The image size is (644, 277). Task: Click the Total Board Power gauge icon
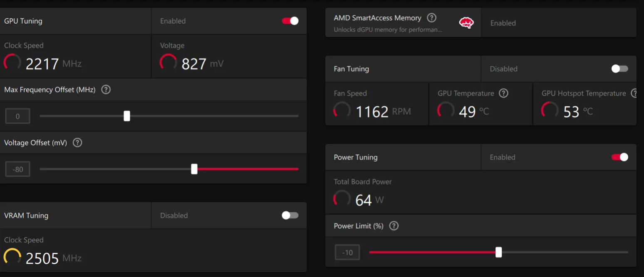[342, 199]
